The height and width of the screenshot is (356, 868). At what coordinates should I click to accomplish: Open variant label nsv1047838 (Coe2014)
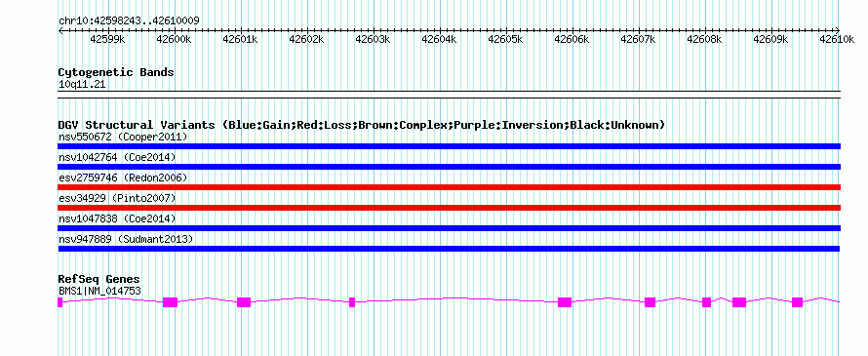pos(117,218)
